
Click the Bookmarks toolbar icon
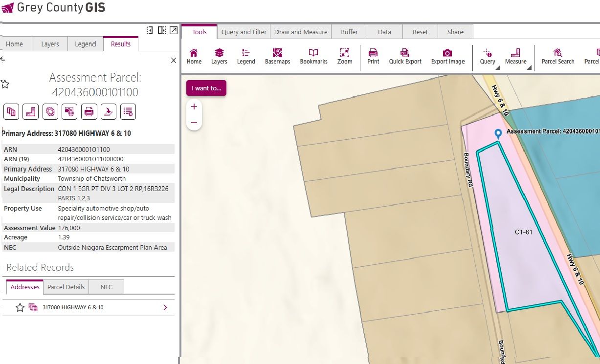pos(313,56)
